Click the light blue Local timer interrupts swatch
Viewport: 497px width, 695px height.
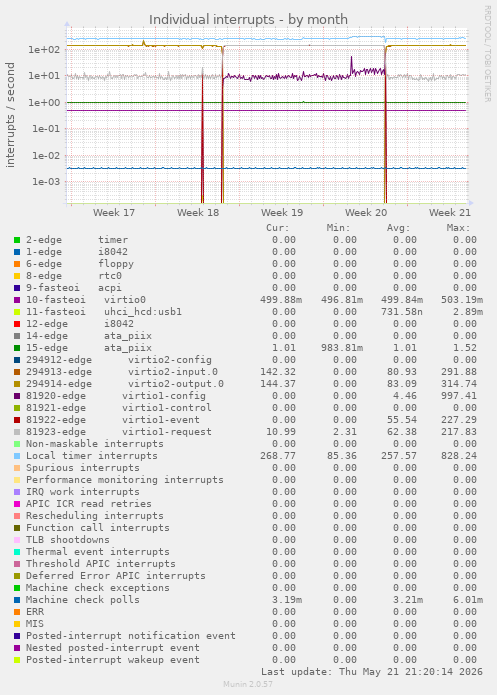click(x=17, y=456)
